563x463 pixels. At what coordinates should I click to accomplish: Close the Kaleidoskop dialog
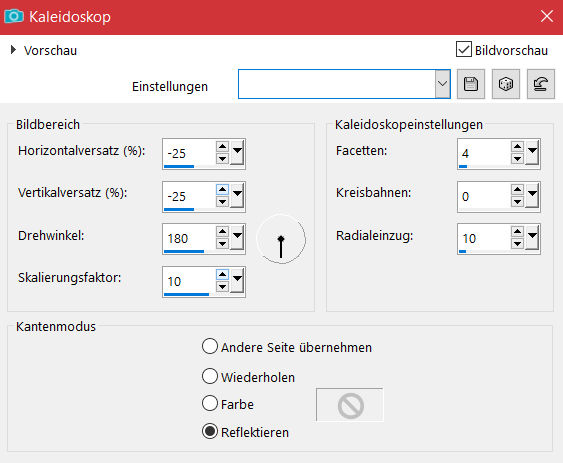pos(546,16)
